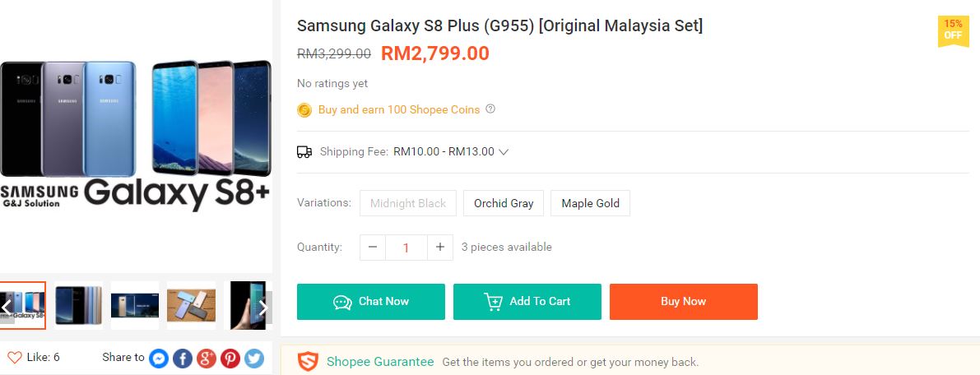Share listing on Google Plus
This screenshot has width=980, height=375.
point(207,358)
